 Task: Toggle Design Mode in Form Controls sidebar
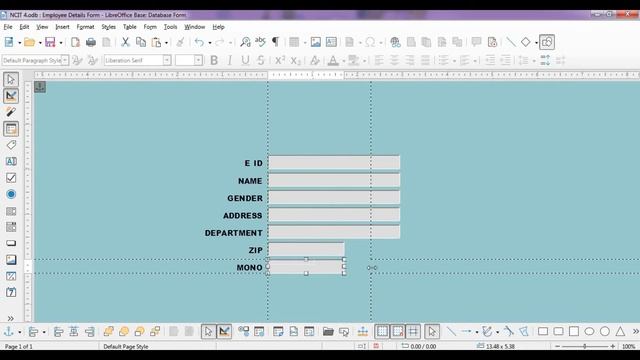click(x=11, y=96)
